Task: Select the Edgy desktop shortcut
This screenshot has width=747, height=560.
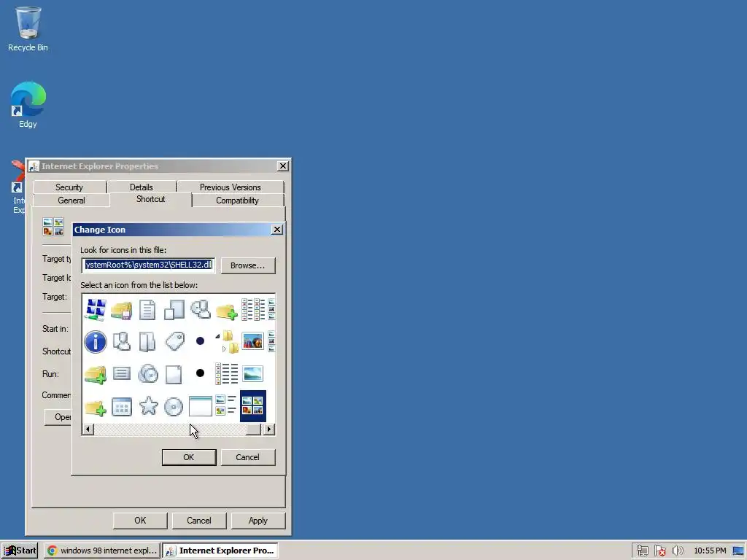Action: click(28, 105)
